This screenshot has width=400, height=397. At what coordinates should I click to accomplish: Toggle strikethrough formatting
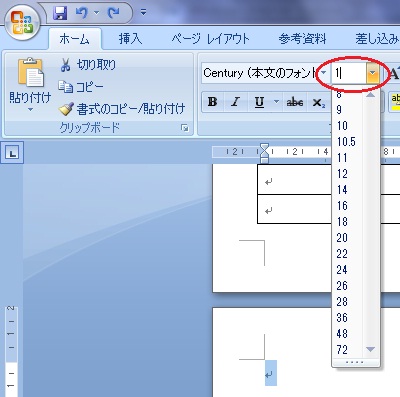295,102
